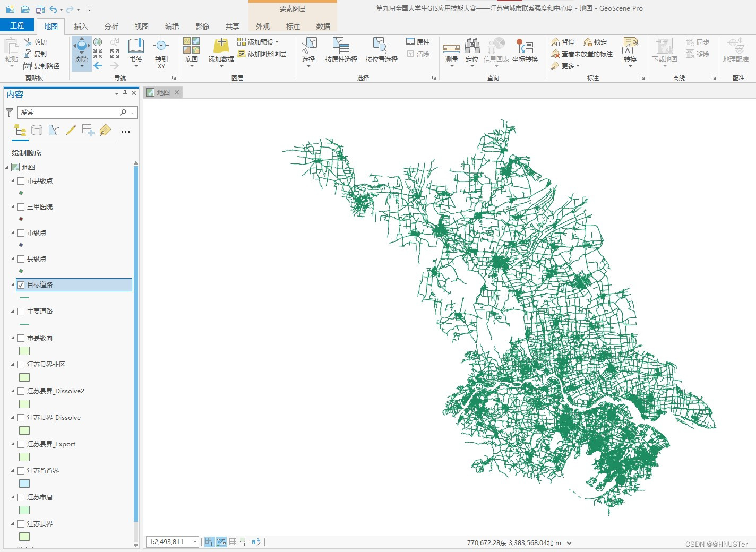The width and height of the screenshot is (756, 552).
Task: Collapse the 市县级点 layer legend
Action: click(x=13, y=181)
